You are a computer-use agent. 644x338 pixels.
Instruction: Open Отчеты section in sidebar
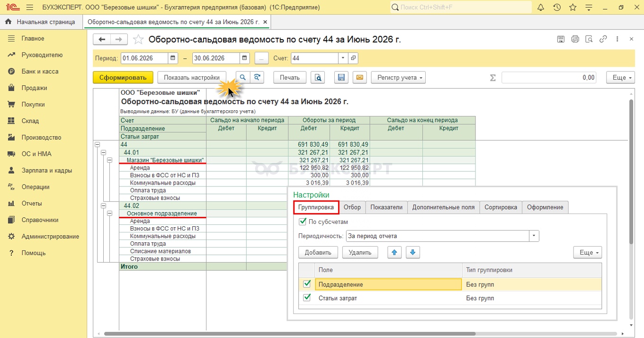[x=32, y=204]
